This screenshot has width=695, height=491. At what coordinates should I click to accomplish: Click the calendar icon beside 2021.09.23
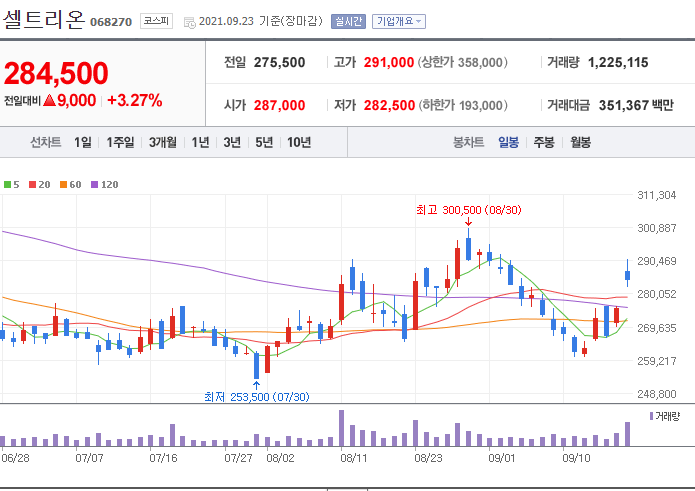189,22
